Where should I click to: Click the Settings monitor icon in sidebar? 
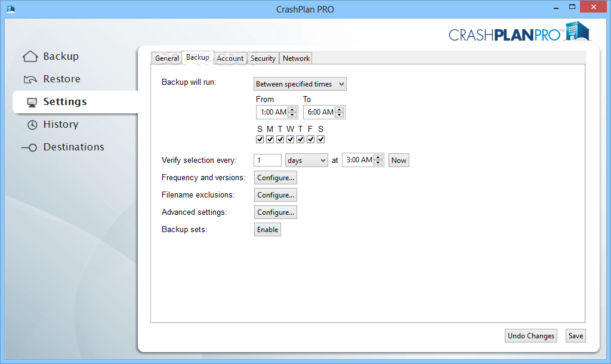click(x=32, y=103)
